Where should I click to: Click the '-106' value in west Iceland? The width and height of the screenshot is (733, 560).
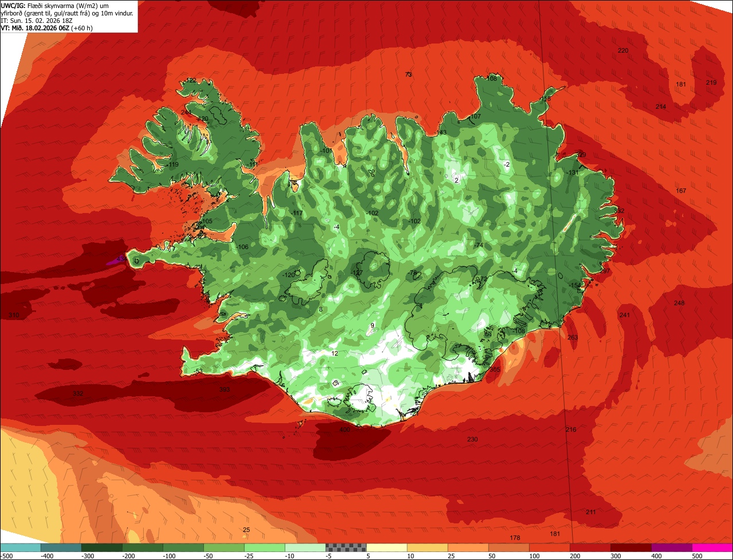(x=242, y=247)
